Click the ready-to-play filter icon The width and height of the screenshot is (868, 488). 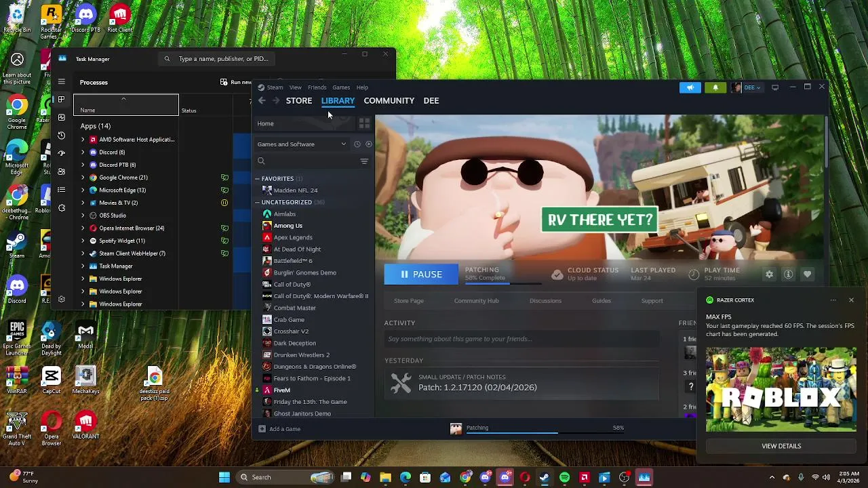click(368, 144)
